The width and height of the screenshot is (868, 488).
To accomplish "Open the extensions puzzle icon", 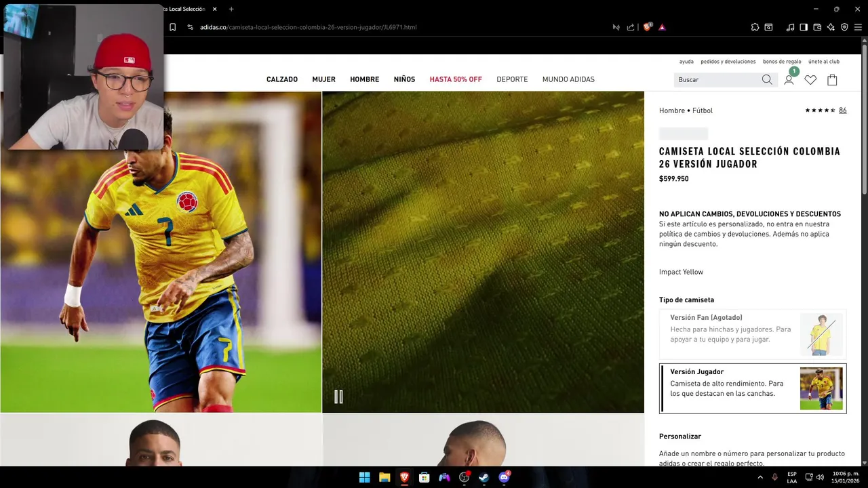I will (755, 27).
